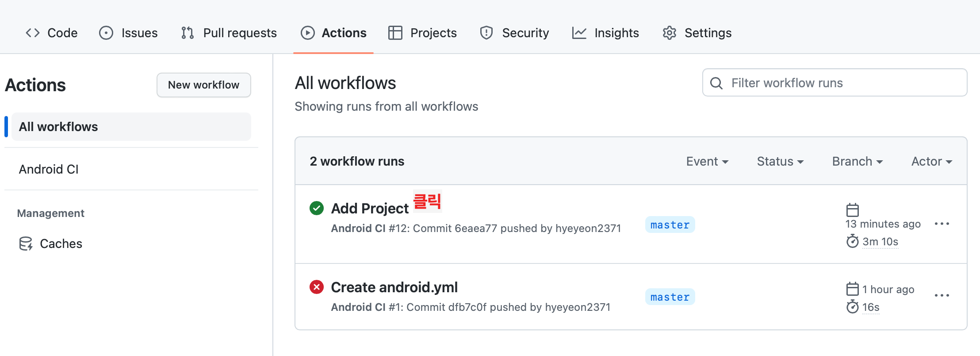This screenshot has height=356, width=980.
Task: Click stopwatch icon beside 3m 10s
Action: coord(853,241)
